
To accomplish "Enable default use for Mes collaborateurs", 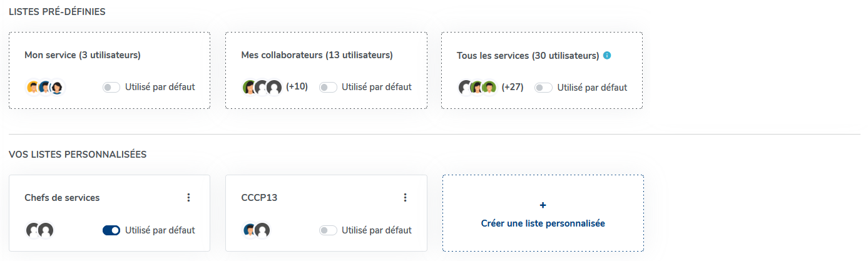I will coord(328,88).
